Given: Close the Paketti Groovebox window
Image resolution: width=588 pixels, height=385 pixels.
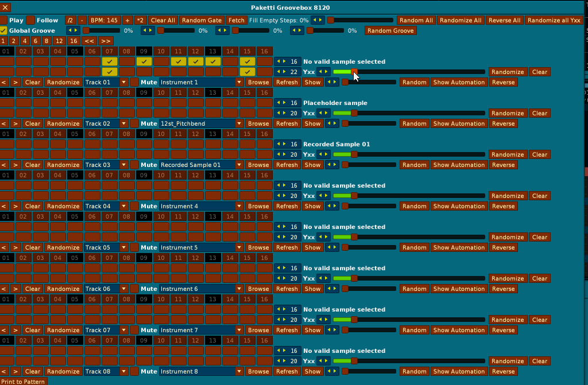Looking at the screenshot, I should click(6, 7).
